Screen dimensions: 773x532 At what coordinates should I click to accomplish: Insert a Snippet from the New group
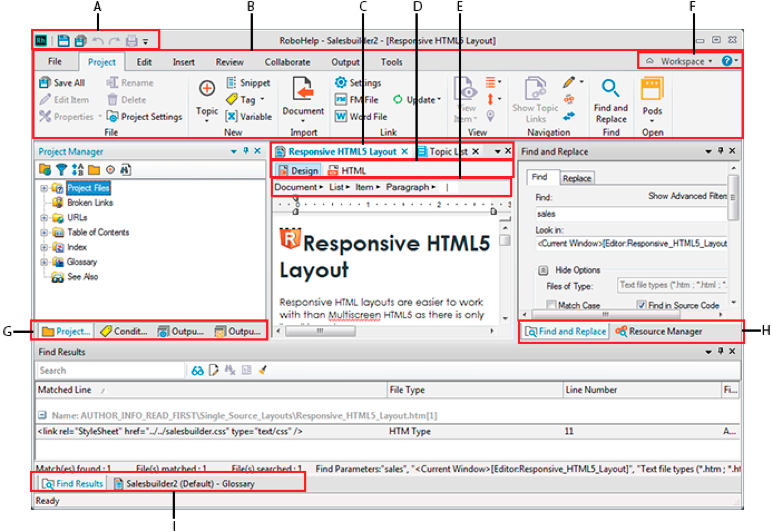[248, 83]
